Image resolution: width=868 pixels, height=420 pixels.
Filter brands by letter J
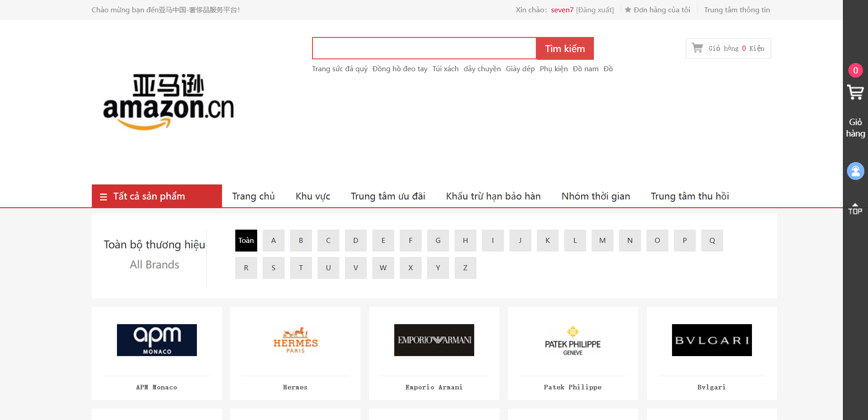520,241
